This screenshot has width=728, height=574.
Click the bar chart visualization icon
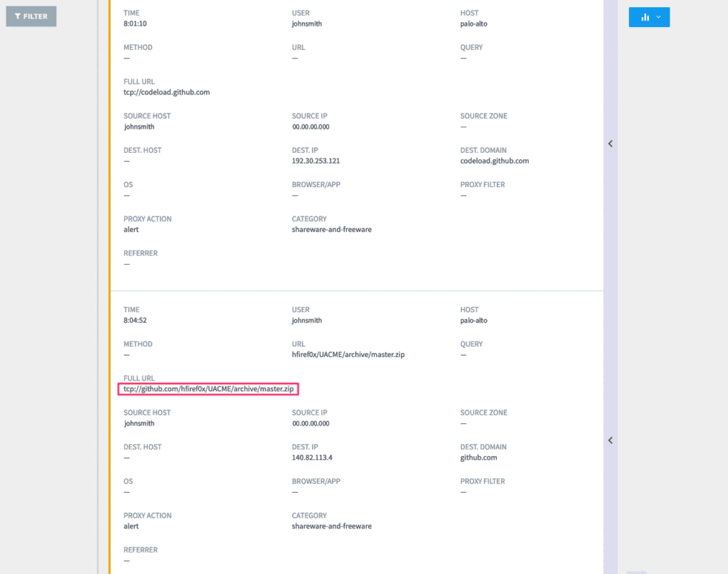[x=646, y=17]
